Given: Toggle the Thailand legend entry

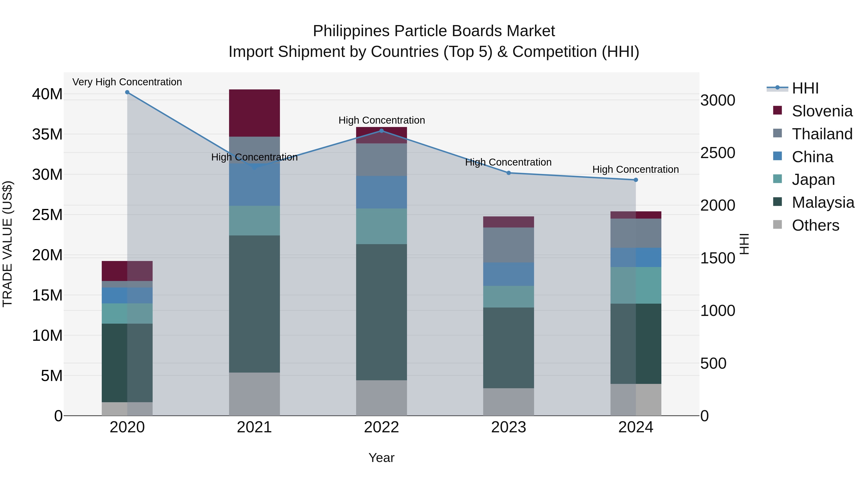Looking at the screenshot, I should (812, 134).
